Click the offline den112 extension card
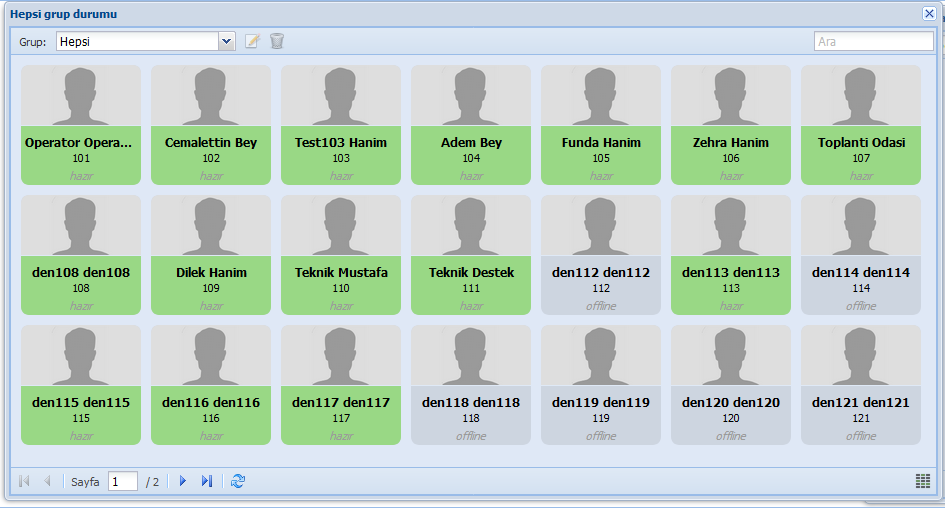 coord(601,255)
